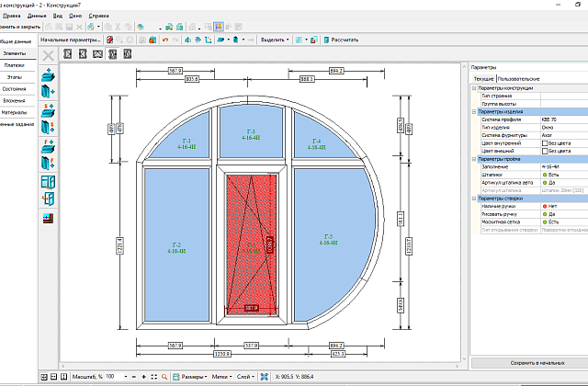588x386 pixels.
Task: Click the horizontal impost S tool
Action: click(48, 110)
